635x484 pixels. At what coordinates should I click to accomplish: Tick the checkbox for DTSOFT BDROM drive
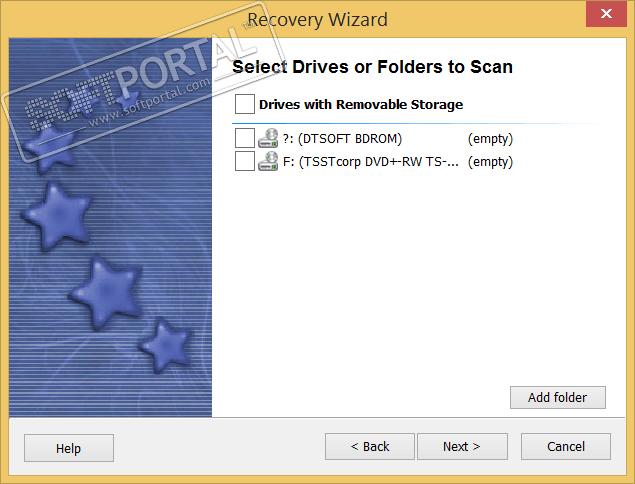(244, 138)
